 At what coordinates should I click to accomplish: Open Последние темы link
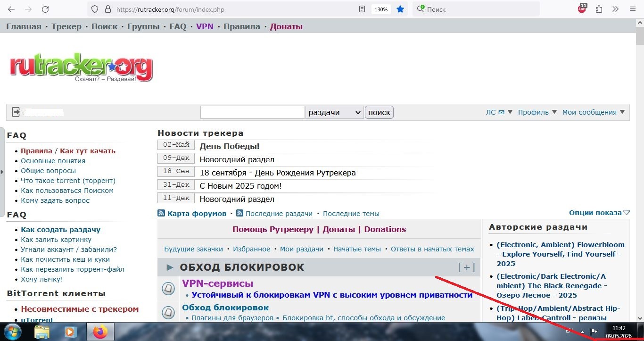(351, 214)
